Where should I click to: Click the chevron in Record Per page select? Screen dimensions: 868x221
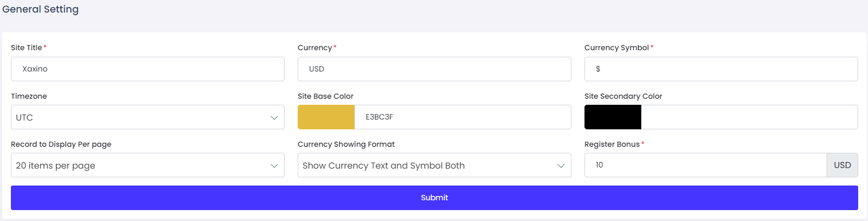[274, 166]
